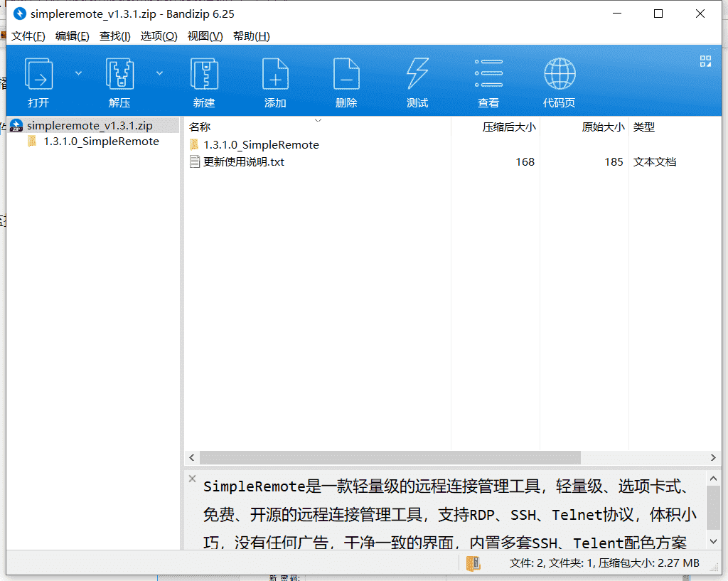Click the comment pane scroll up arrow
This screenshot has height=581, width=728.
[x=713, y=478]
